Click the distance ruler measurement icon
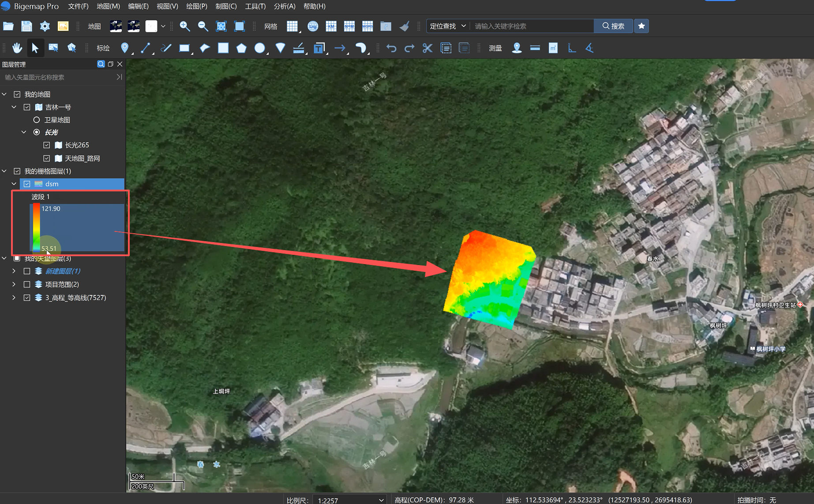The width and height of the screenshot is (814, 504). click(535, 48)
